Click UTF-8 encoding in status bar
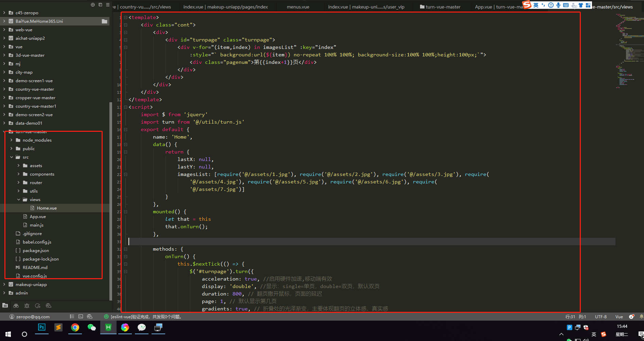This screenshot has width=644, height=341. click(601, 317)
